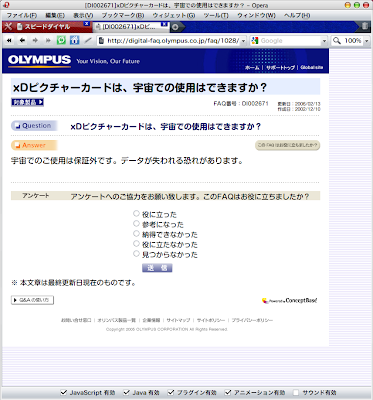Screen dimensions: 373x400
Task: Click the 送信 submit button
Action: (x=157, y=268)
